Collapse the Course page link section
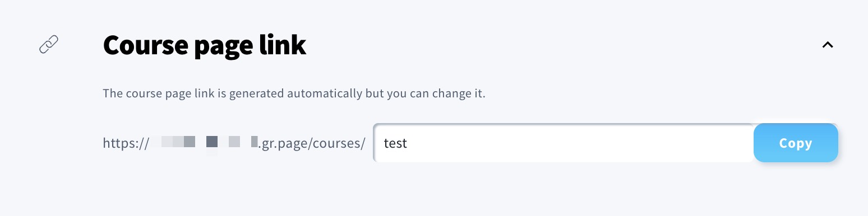This screenshot has width=868, height=216. (x=828, y=45)
